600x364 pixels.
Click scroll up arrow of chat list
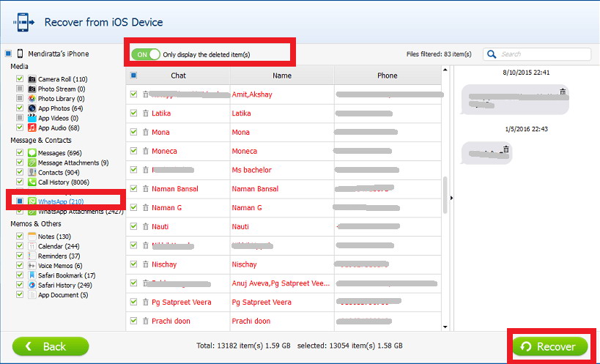point(445,71)
